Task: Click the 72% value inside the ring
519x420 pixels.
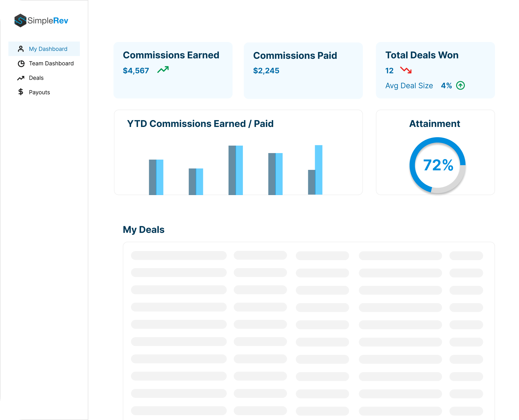Action: tap(438, 165)
